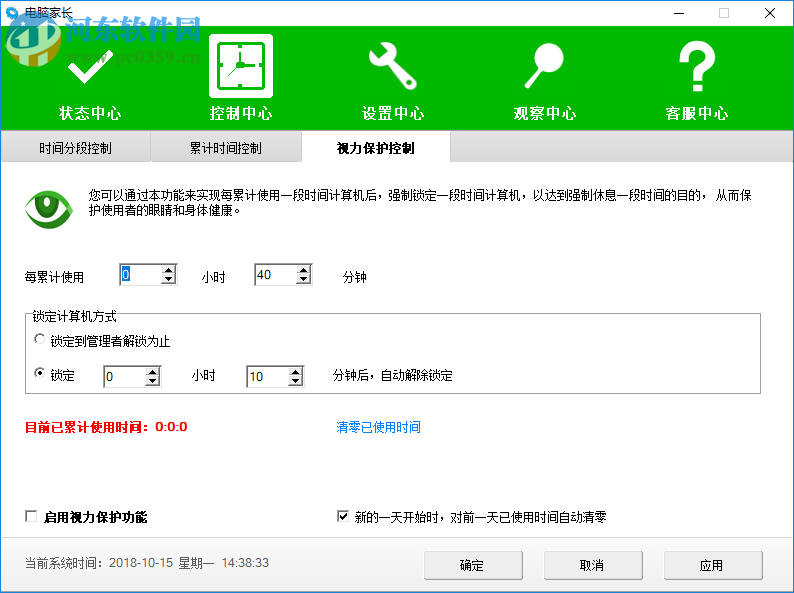794x593 pixels.
Task: Select the 锁定 timed radio option
Action: coord(39,373)
